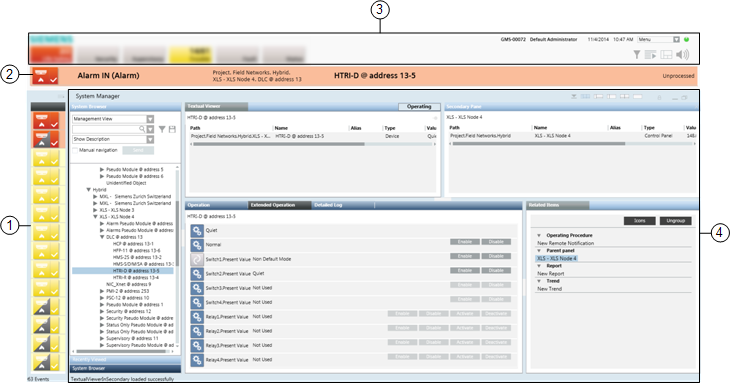The image size is (730, 383).
Task: Click the Ungroup button in Related Items
Action: tap(675, 221)
